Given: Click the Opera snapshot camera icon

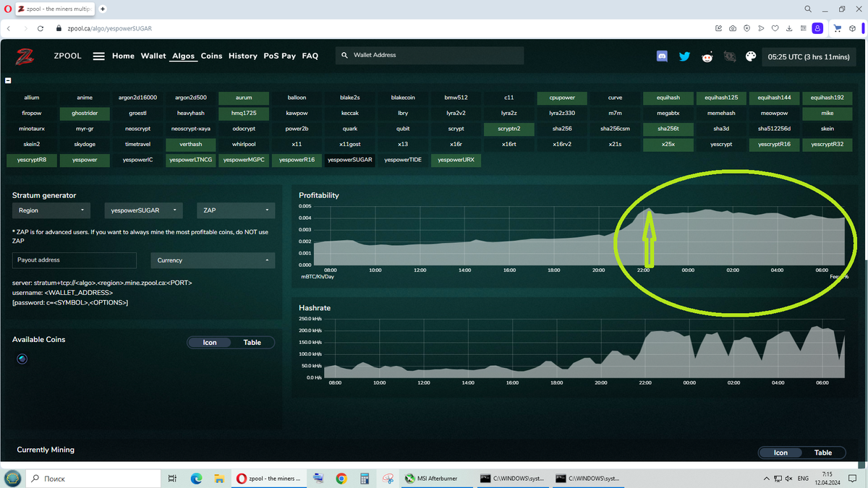Looking at the screenshot, I should point(733,28).
